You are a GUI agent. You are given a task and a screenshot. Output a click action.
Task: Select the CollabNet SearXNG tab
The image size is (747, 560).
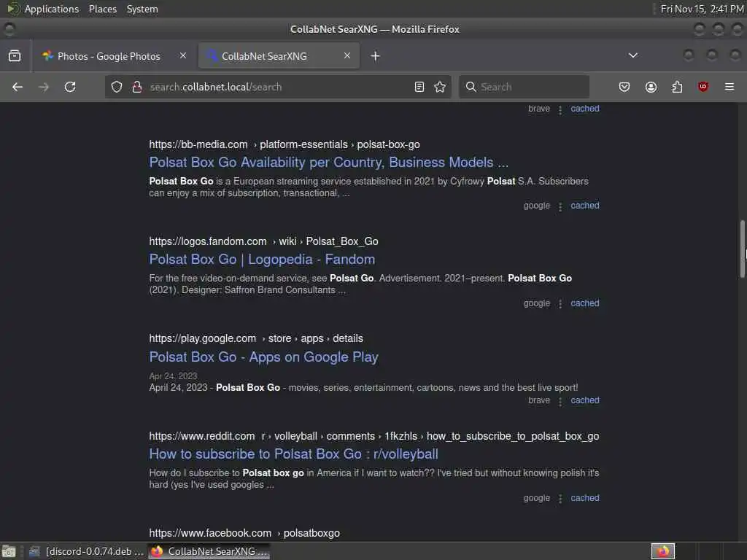pyautogui.click(x=279, y=55)
